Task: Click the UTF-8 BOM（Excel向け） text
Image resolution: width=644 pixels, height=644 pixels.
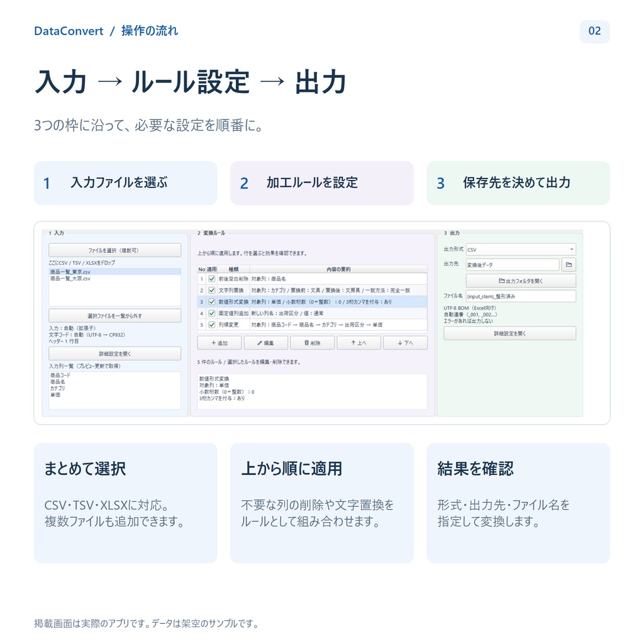Action: click(470, 308)
